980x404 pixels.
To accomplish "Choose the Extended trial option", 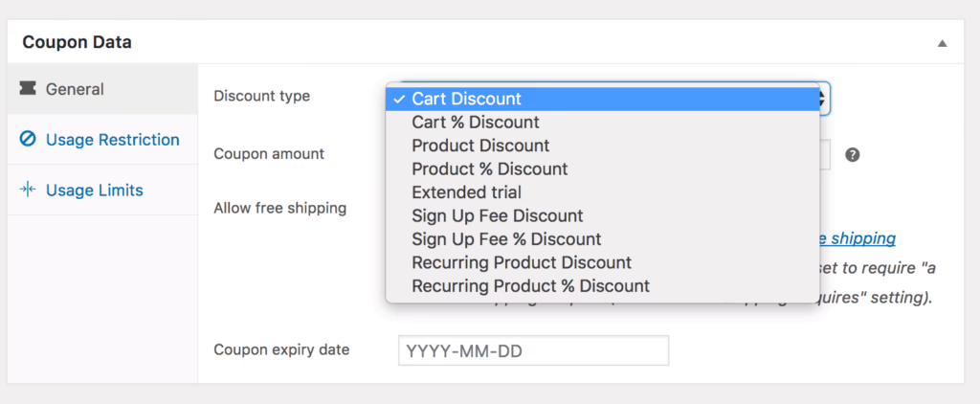I will 466,192.
